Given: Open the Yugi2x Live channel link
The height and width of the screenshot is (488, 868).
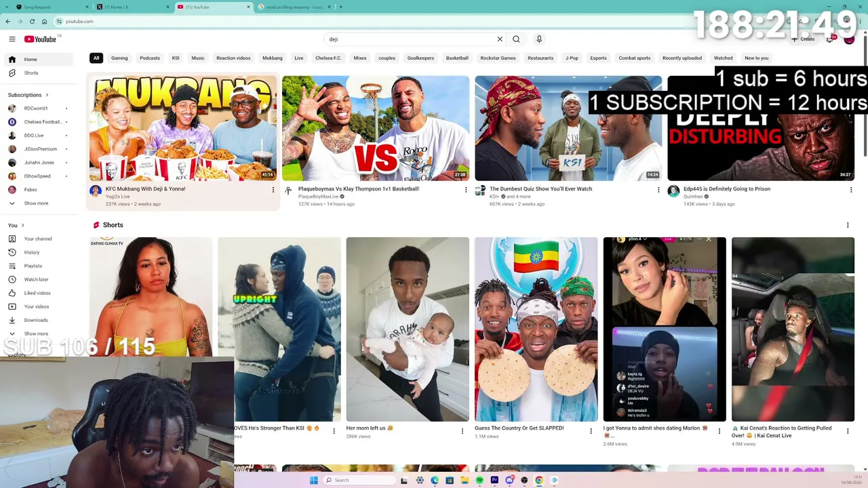Looking at the screenshot, I should point(118,197).
